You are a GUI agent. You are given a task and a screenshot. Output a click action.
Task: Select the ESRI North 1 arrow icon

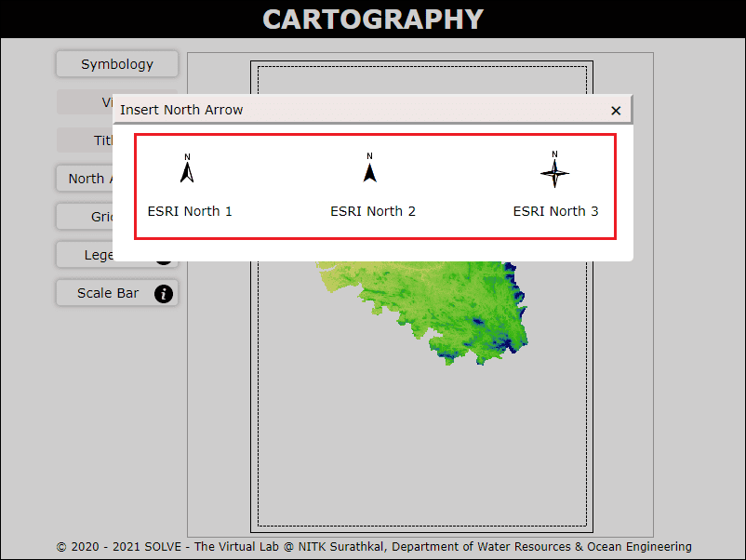(187, 169)
